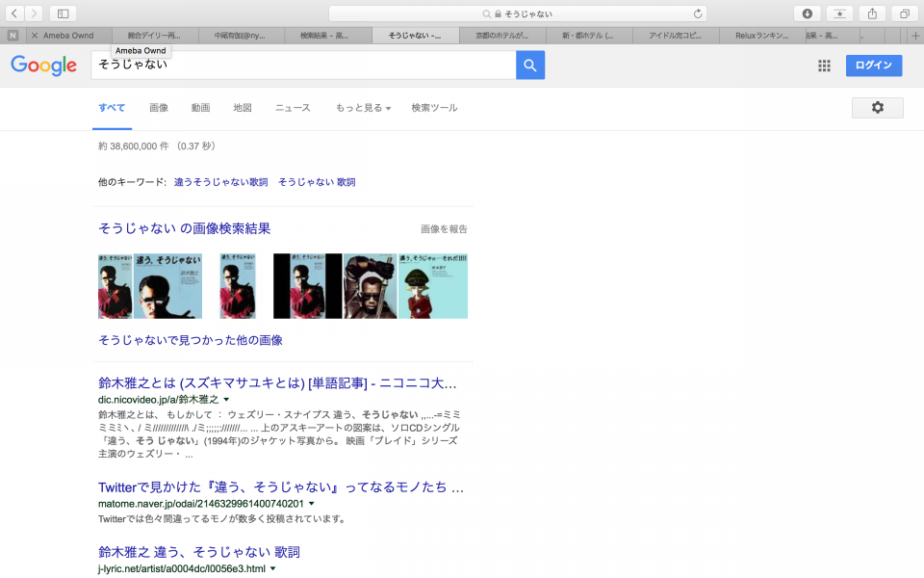
Task: Toggle the Safari sidebar button
Action: pos(64,13)
